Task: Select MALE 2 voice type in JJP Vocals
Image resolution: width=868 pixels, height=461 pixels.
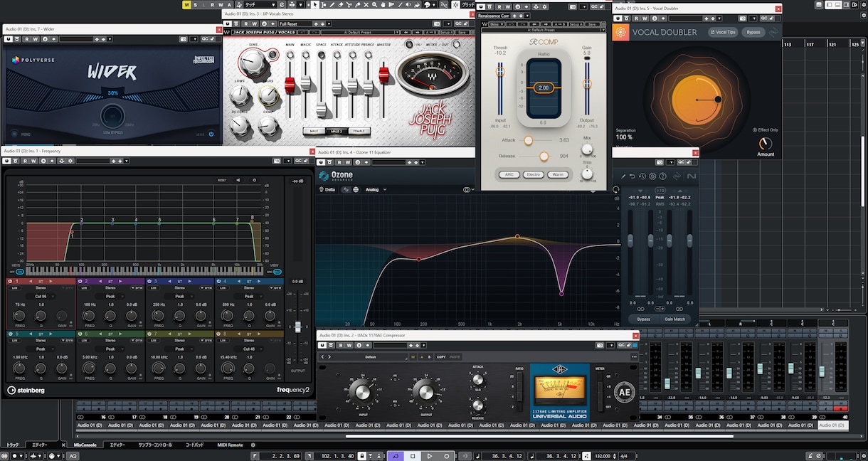Action: coord(337,131)
